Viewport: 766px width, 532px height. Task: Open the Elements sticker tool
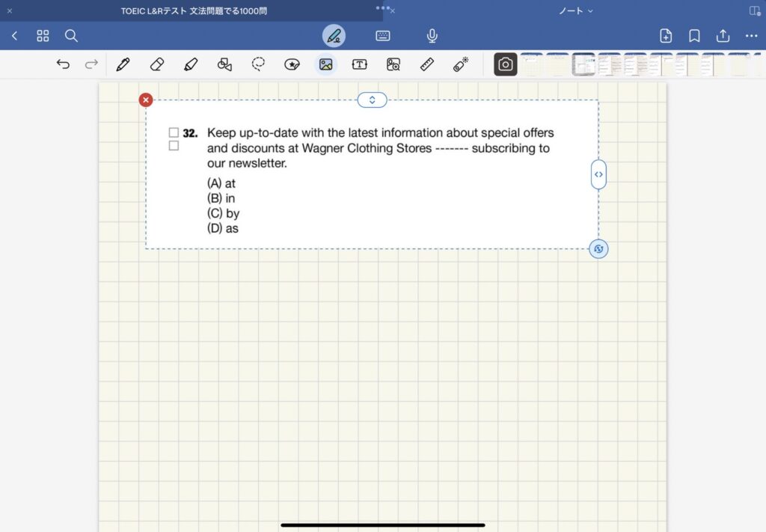click(292, 64)
